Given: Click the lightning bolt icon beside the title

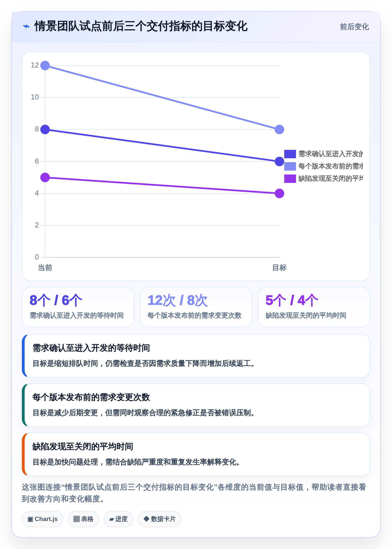Looking at the screenshot, I should (x=26, y=27).
